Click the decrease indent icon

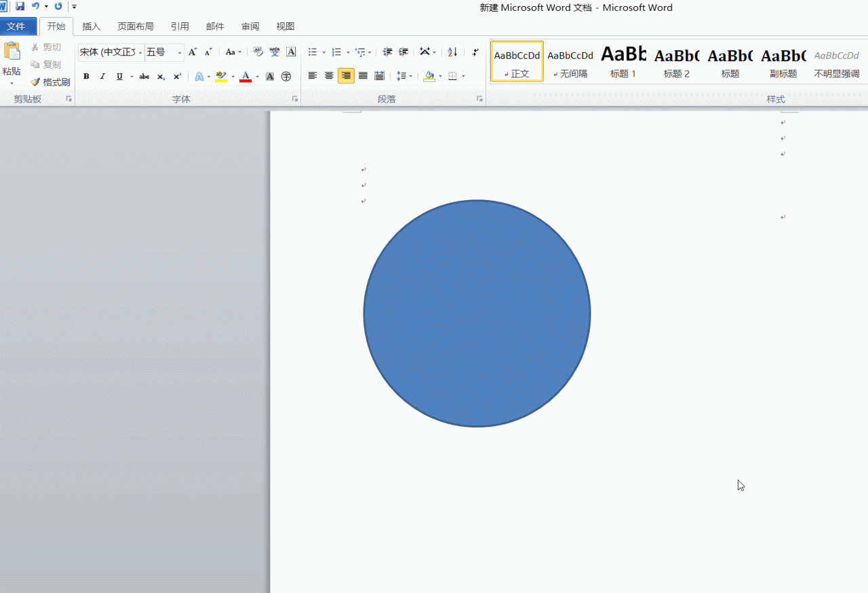tap(387, 52)
